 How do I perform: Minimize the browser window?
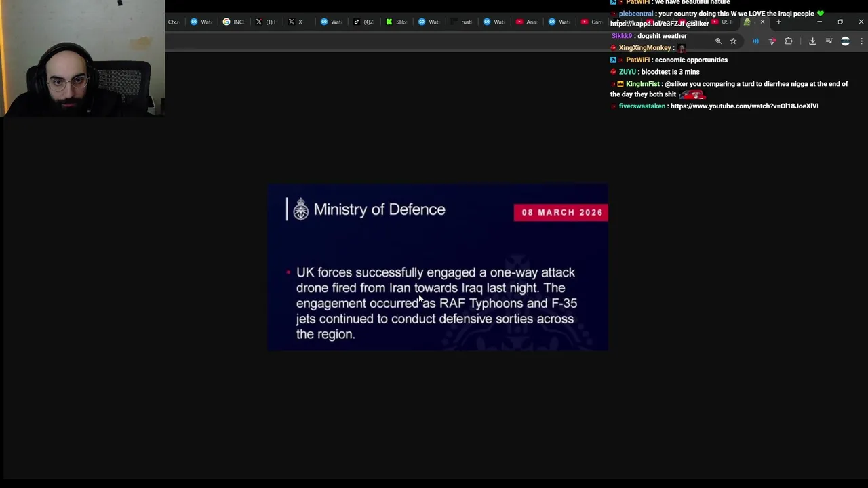click(819, 22)
